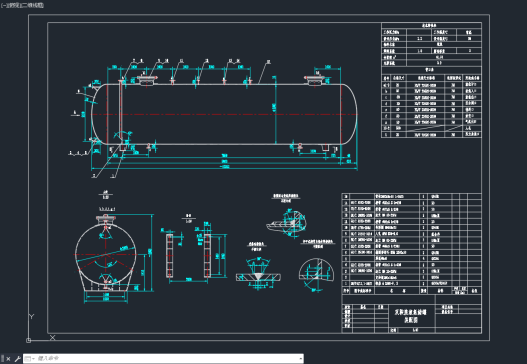527x364 pixels.
Task: Click the parts list table header row
Action: 411,291
